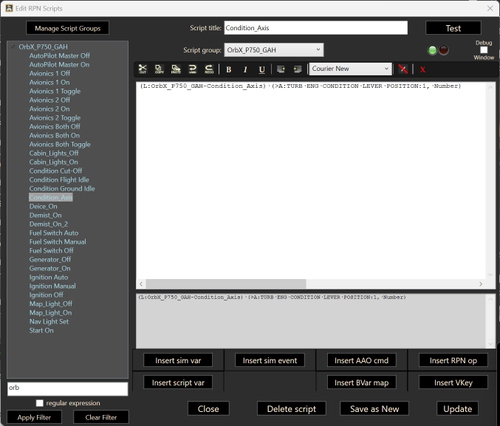Click the Paste icon in the editor toolbar

point(176,69)
